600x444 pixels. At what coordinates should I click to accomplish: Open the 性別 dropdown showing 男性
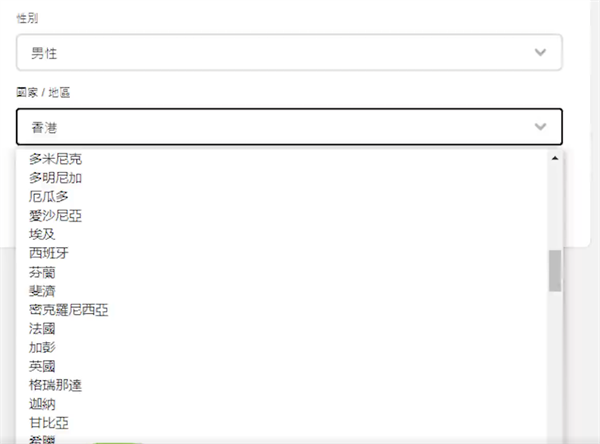coord(288,52)
